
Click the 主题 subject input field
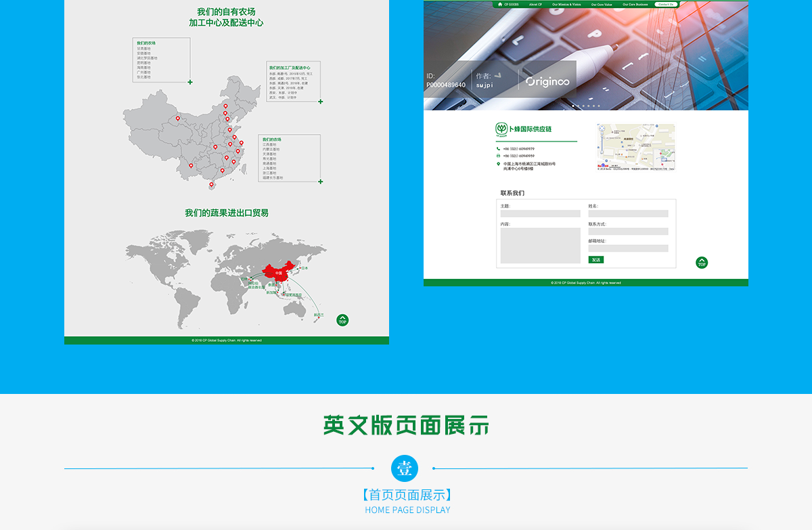[540, 214]
